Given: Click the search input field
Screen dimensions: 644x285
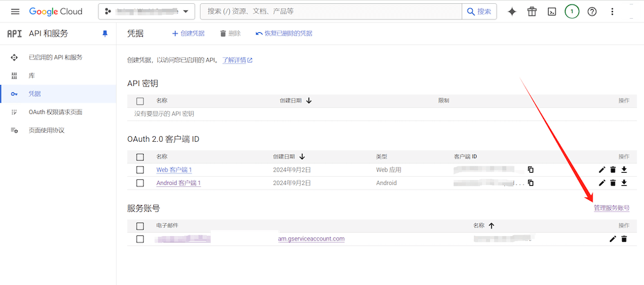Looking at the screenshot, I should (332, 12).
